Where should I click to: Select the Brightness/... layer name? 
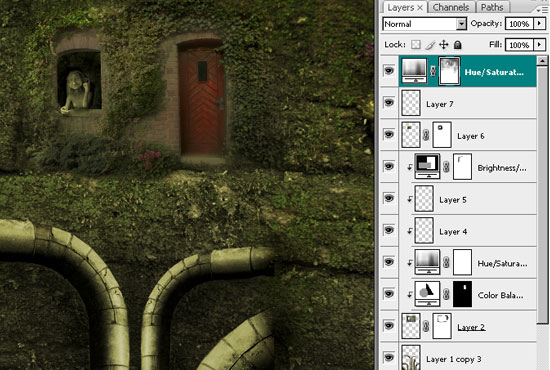(x=502, y=168)
